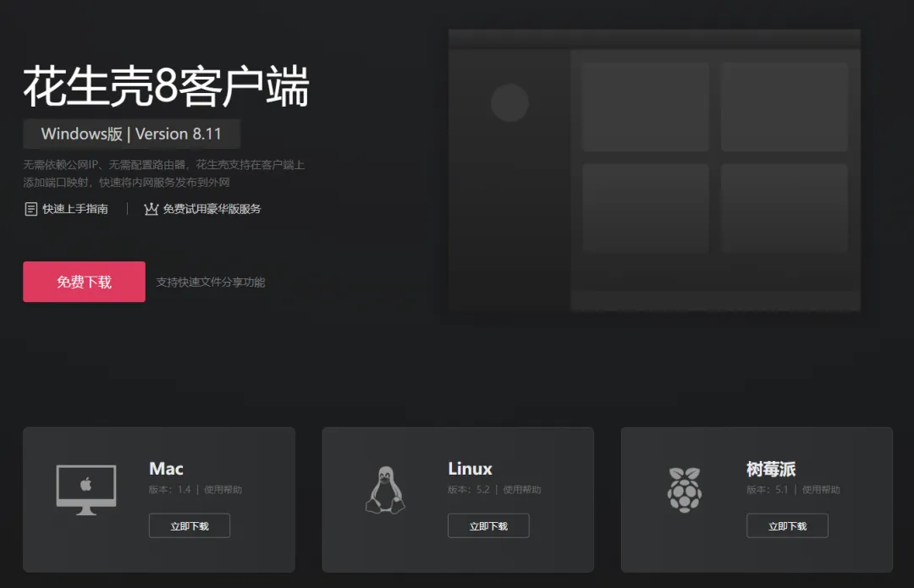Click the Linux 版本: 5.2 text
This screenshot has height=588, width=914.
click(469, 490)
